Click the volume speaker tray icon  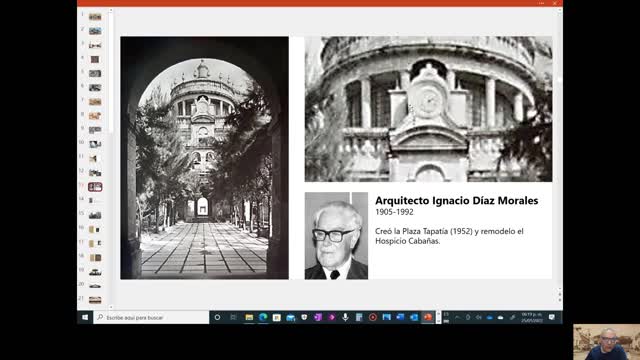(x=478, y=317)
